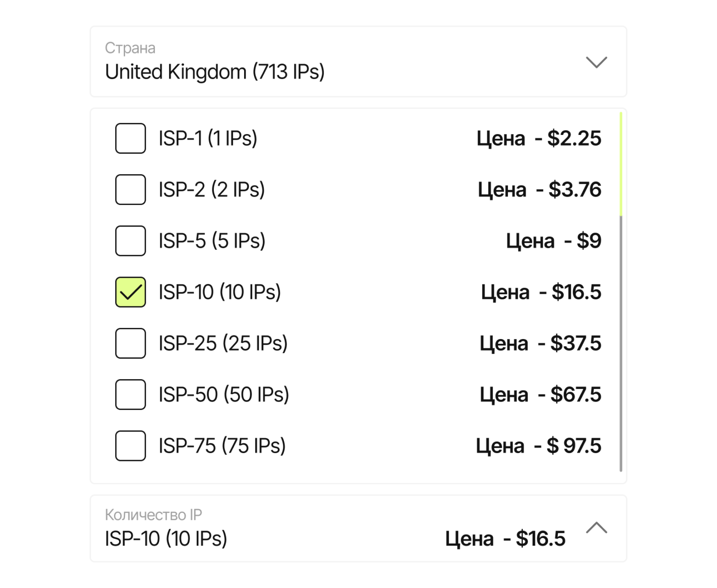Click the $3.76 price for ISP-2
This screenshot has width=717, height=588.
tap(575, 190)
